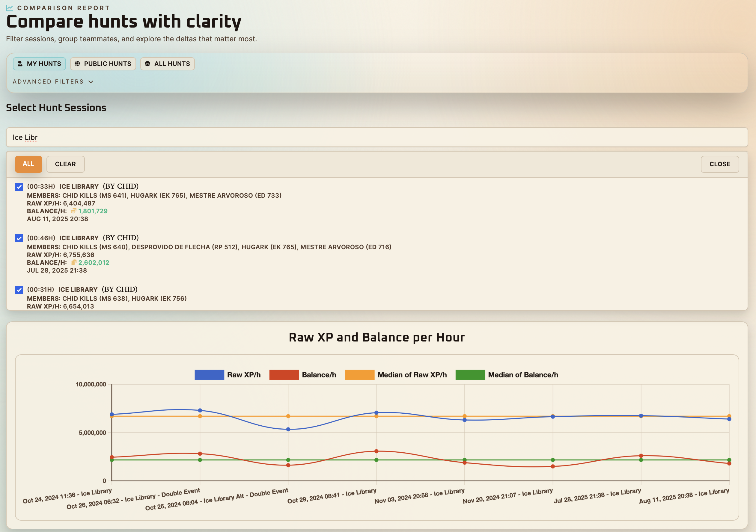
Task: Click the comparison report chart icon
Action: point(10,8)
